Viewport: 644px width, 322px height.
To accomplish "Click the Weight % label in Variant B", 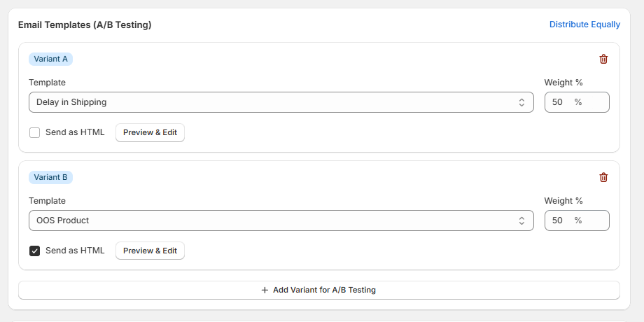I will (563, 201).
